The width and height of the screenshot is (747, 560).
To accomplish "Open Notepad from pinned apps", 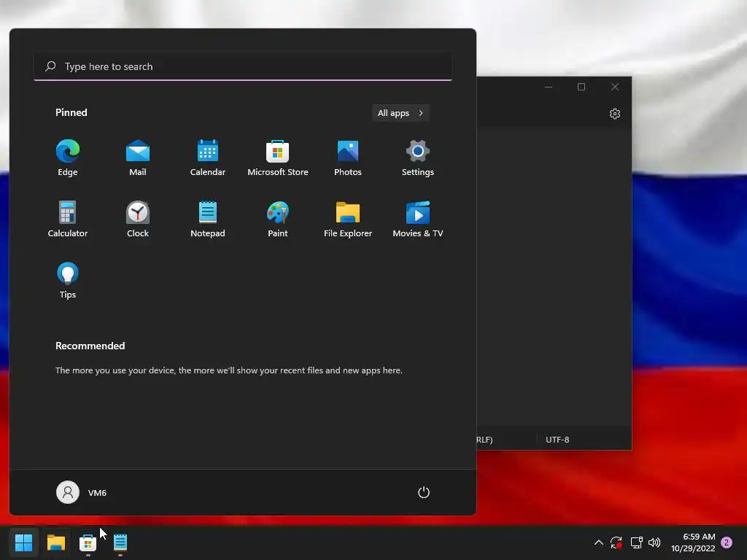I will click(208, 219).
